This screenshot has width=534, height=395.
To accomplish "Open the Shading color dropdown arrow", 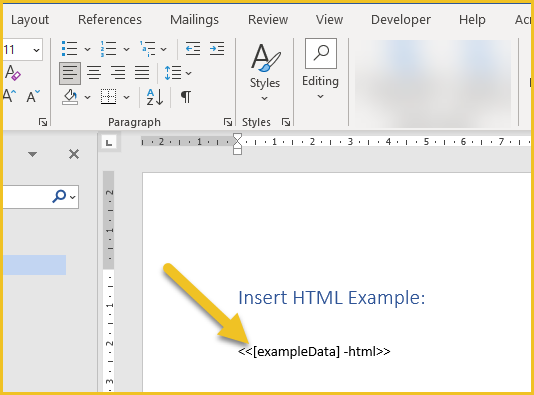I will click(88, 97).
